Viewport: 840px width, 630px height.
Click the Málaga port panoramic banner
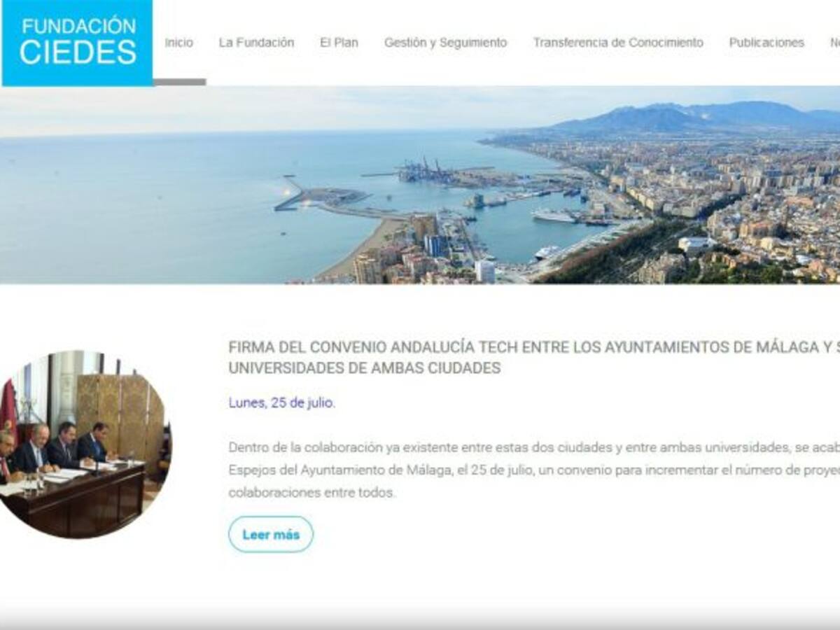[x=420, y=185]
